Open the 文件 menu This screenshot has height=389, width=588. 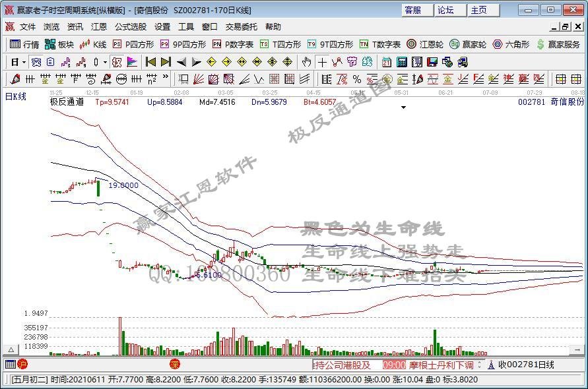coord(28,27)
